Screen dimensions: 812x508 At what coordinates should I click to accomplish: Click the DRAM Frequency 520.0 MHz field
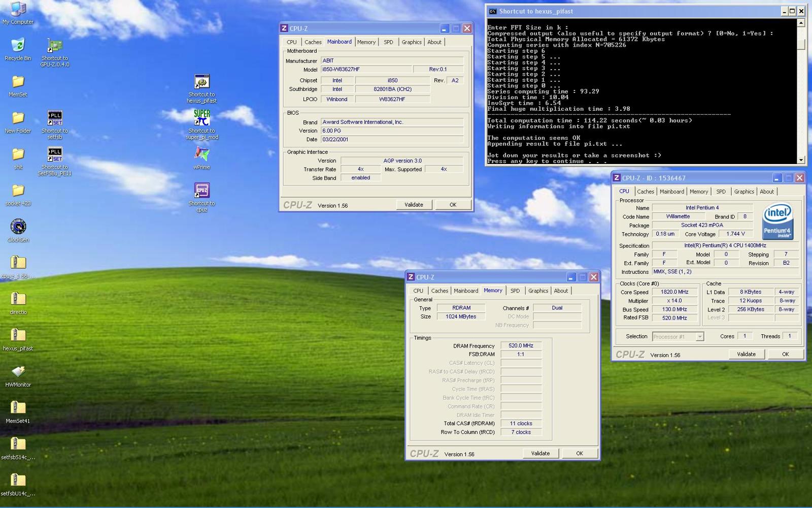point(521,345)
